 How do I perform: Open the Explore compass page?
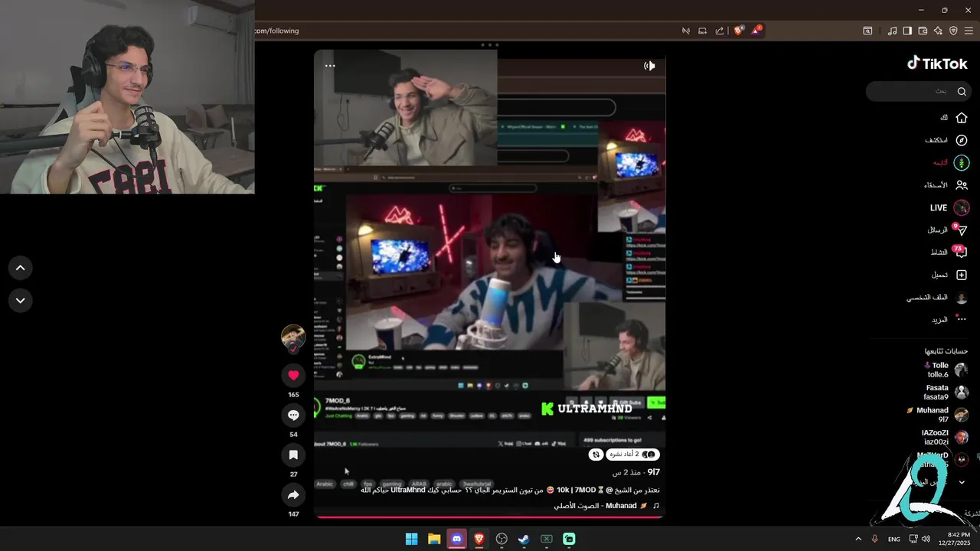(946, 140)
